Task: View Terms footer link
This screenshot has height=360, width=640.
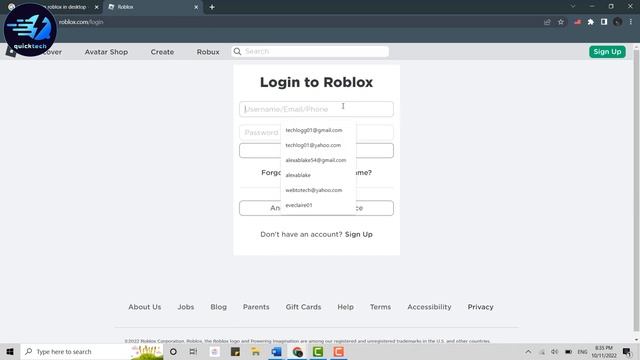Action: coord(380,307)
